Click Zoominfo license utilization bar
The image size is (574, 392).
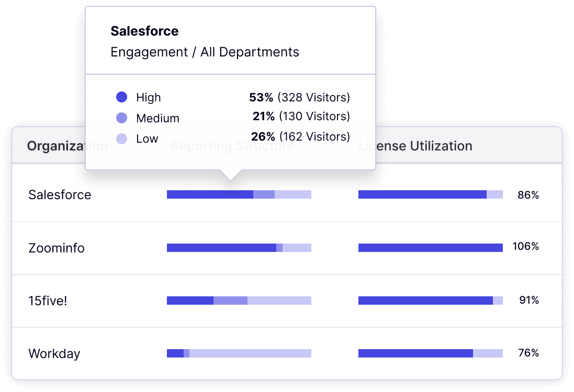(431, 248)
